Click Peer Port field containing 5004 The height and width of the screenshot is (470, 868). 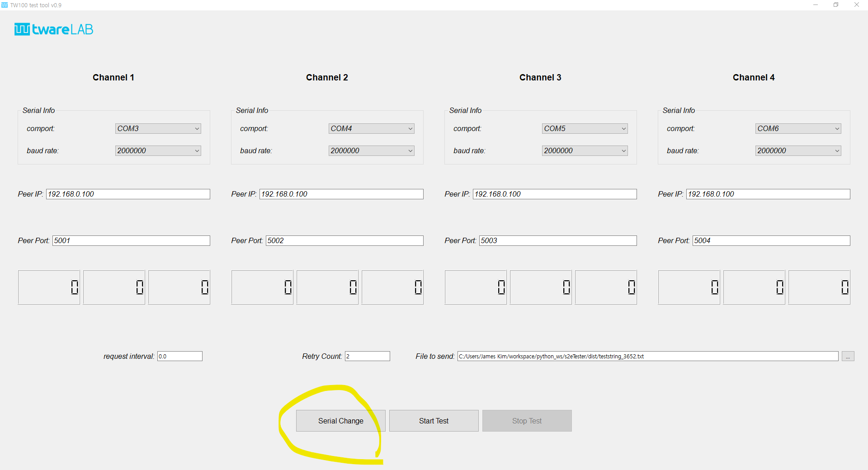(x=771, y=240)
